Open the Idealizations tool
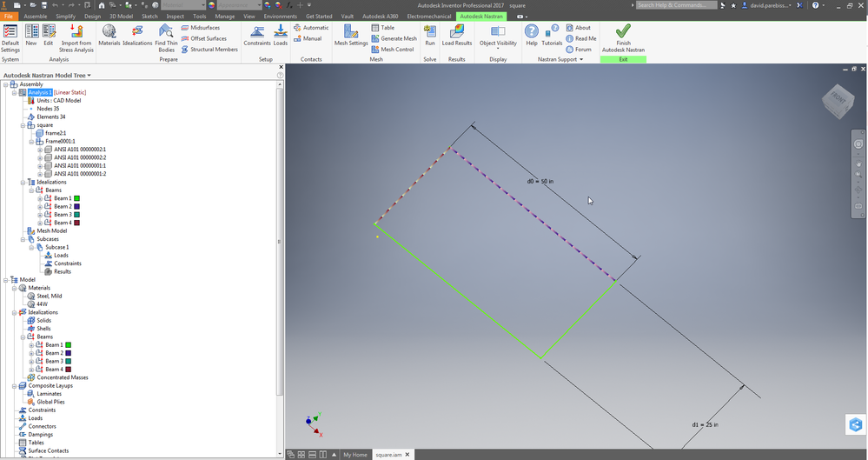The image size is (868, 460). coord(137,36)
